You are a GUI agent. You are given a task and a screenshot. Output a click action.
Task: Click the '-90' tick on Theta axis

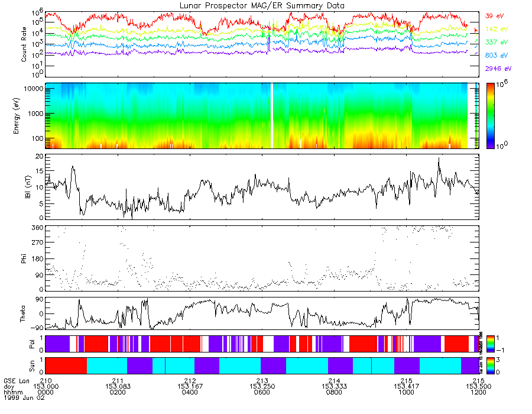pos(37,328)
